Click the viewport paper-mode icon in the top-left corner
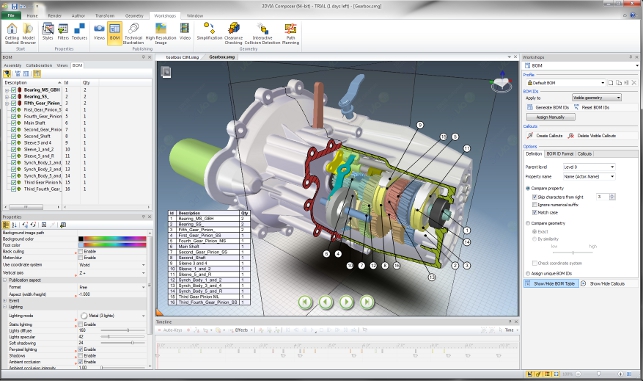Viewport: 643px width, 381px height. (166, 72)
